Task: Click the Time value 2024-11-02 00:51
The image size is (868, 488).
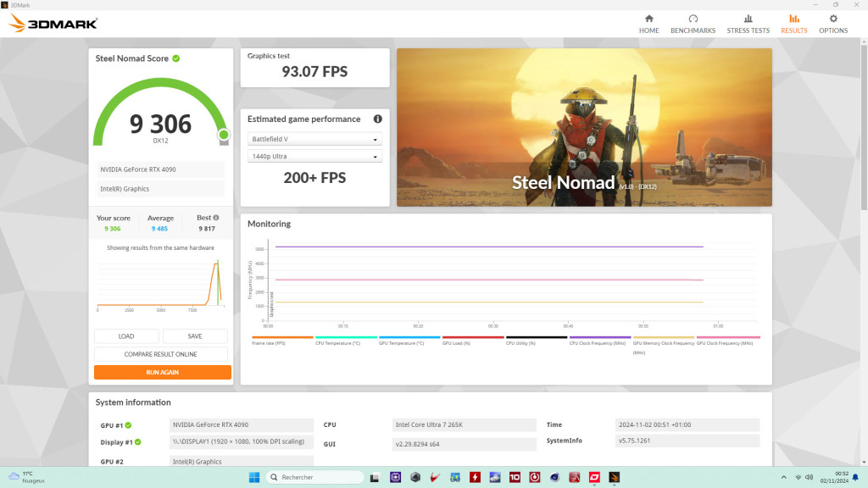Action: (x=687, y=425)
